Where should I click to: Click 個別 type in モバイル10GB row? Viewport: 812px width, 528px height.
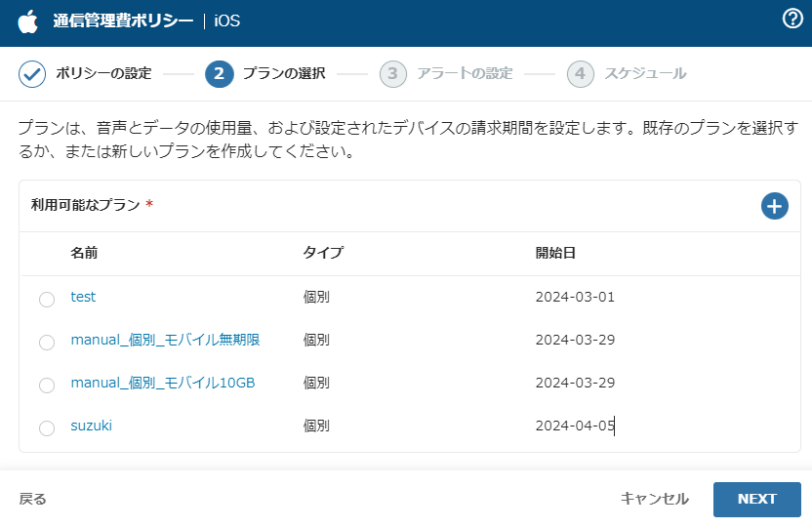[x=316, y=383]
